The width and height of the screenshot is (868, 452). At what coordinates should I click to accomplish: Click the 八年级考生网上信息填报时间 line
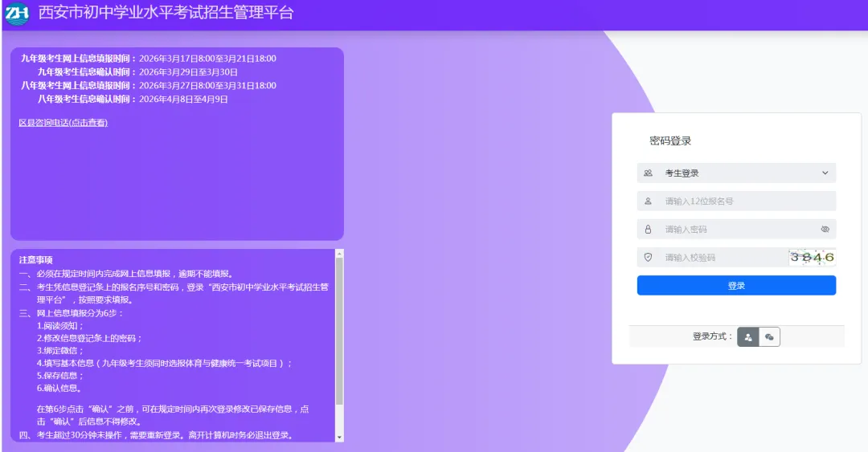[x=149, y=86]
